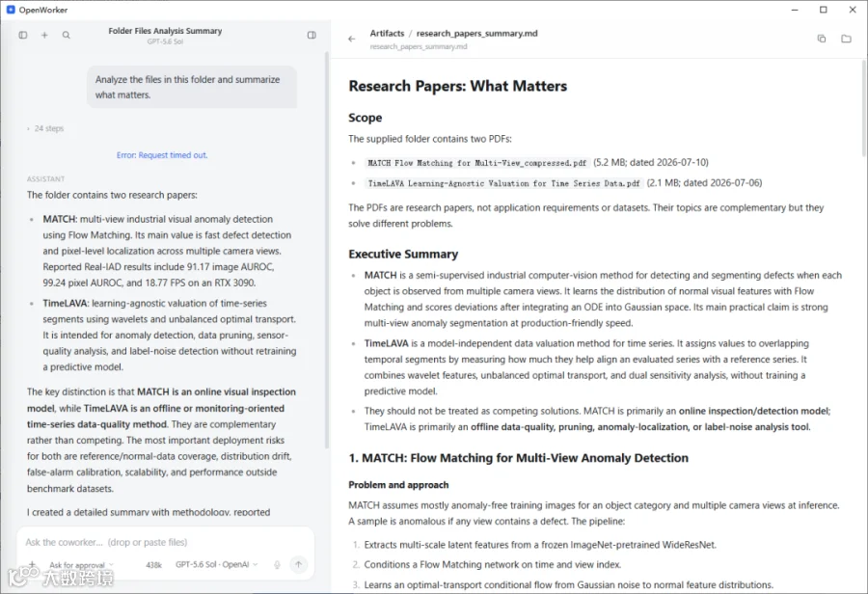The image size is (868, 594).
Task: Click the Problem and approach subheading
Action: point(398,485)
